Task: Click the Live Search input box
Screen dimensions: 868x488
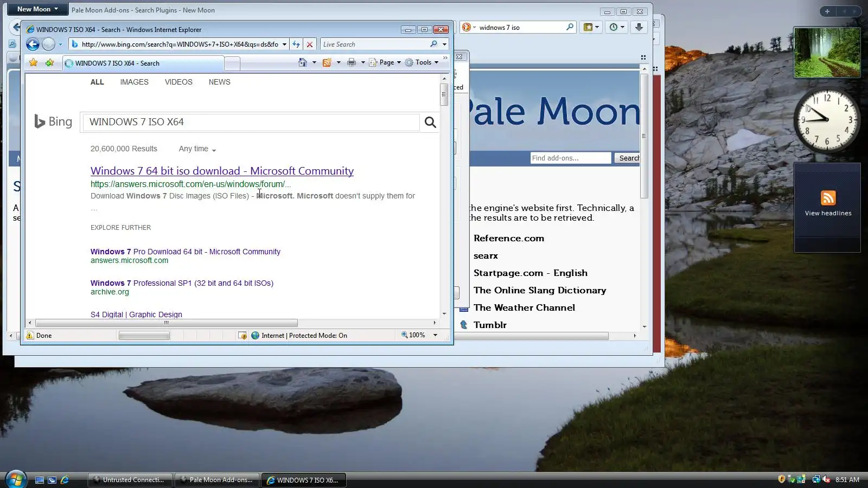Action: [375, 44]
